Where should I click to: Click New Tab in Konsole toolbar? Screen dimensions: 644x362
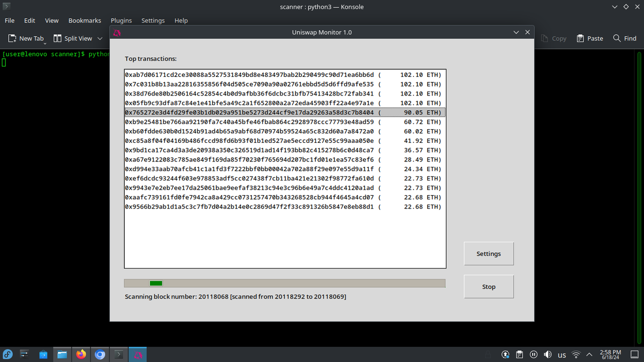26,38
